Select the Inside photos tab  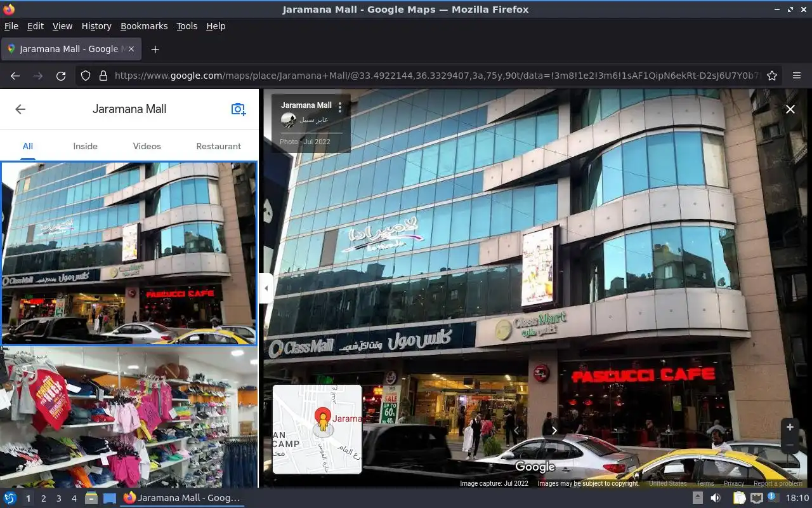coord(85,146)
